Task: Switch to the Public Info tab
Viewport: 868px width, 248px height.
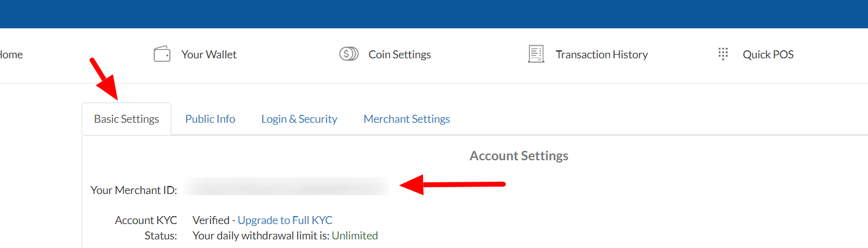Action: point(210,119)
